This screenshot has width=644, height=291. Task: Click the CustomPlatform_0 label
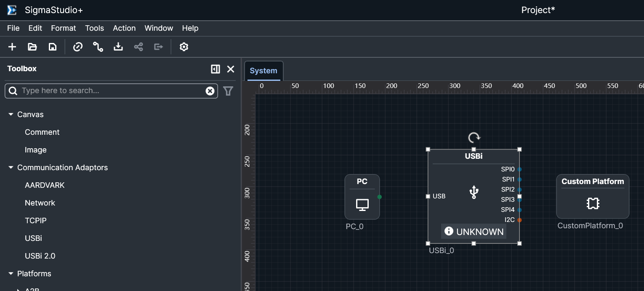[x=590, y=226]
